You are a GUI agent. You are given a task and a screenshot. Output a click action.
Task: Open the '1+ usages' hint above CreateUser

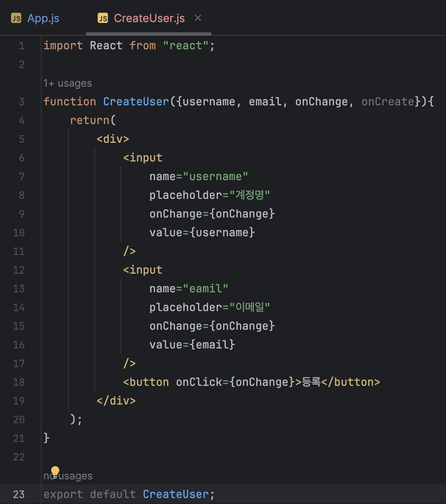pos(68,84)
